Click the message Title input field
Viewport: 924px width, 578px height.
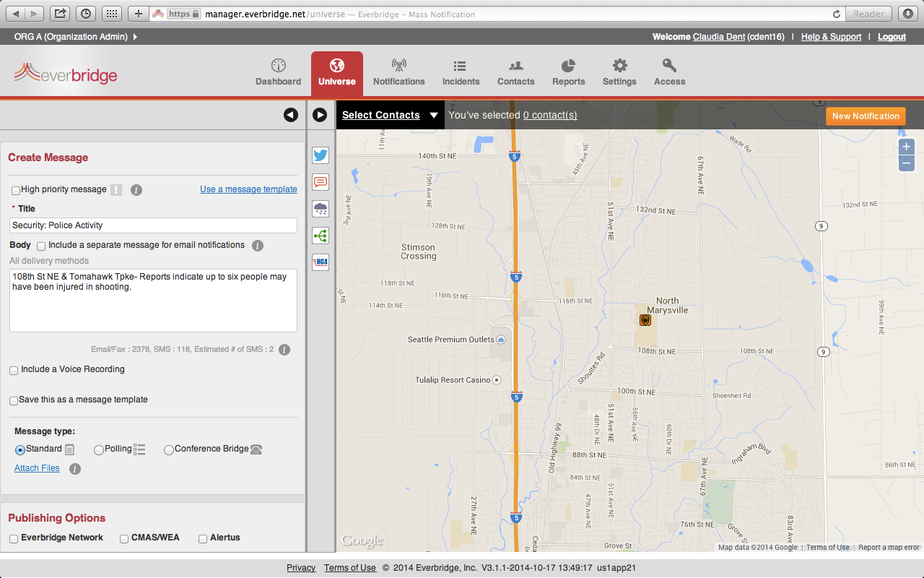[153, 225]
